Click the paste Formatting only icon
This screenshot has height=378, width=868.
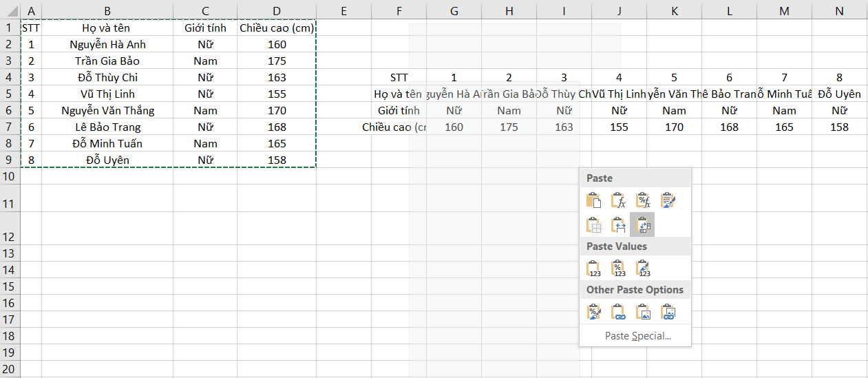[x=593, y=313]
